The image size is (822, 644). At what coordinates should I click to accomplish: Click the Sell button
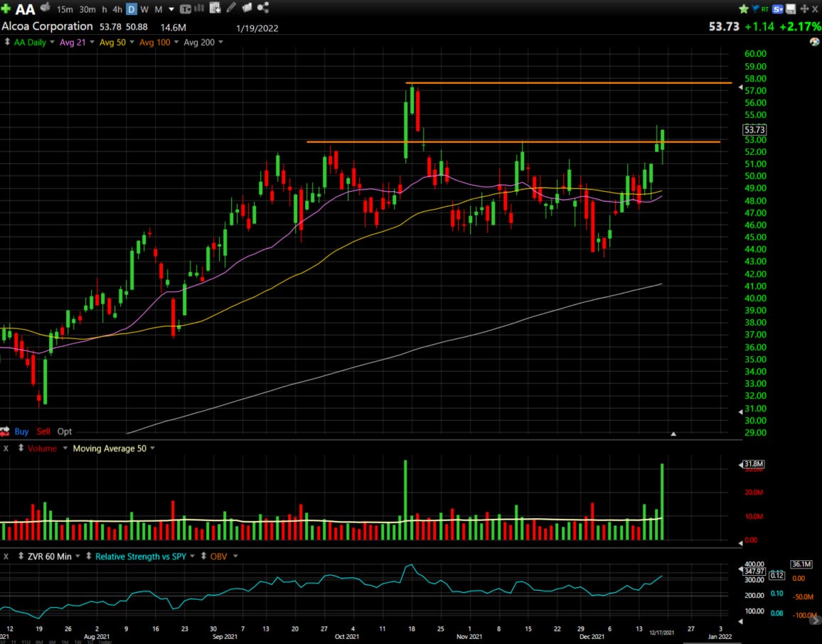43,431
